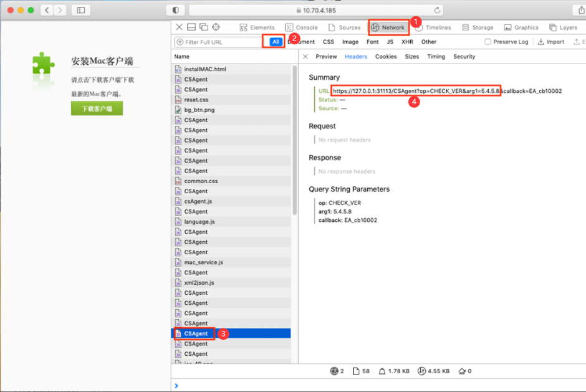Viewport: 586px width, 392px height.
Task: Detach inspector into separate window
Action: [204, 27]
